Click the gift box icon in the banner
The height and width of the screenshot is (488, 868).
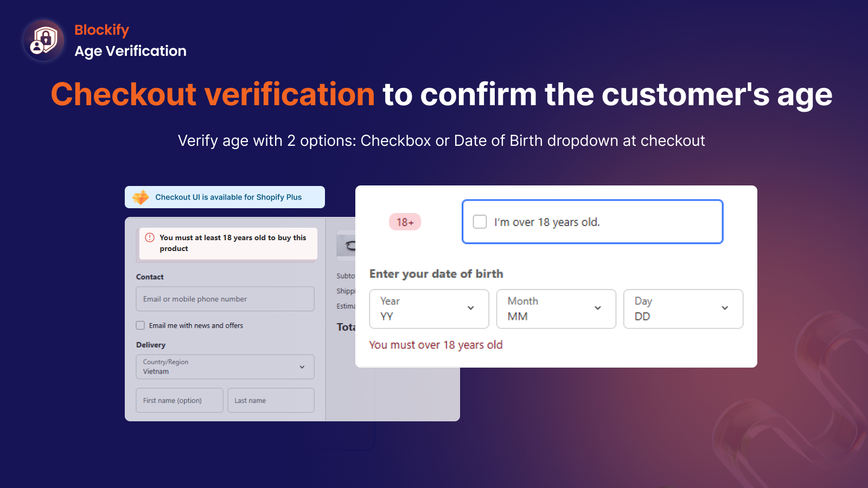141,197
